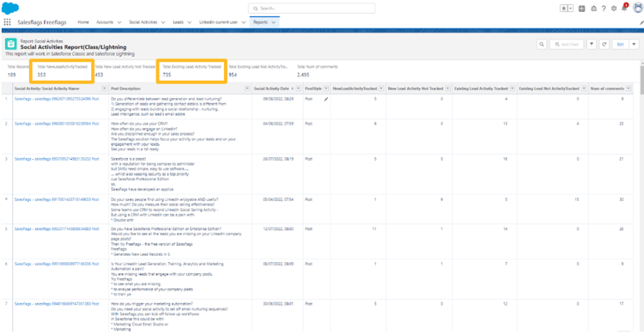644x335 pixels.
Task: Click the green report icon
Action: click(10, 44)
